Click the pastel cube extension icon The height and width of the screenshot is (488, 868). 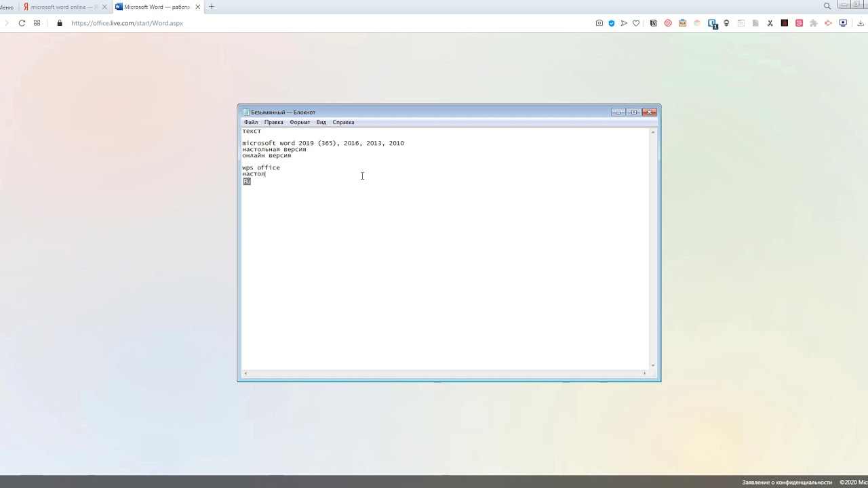[697, 23]
